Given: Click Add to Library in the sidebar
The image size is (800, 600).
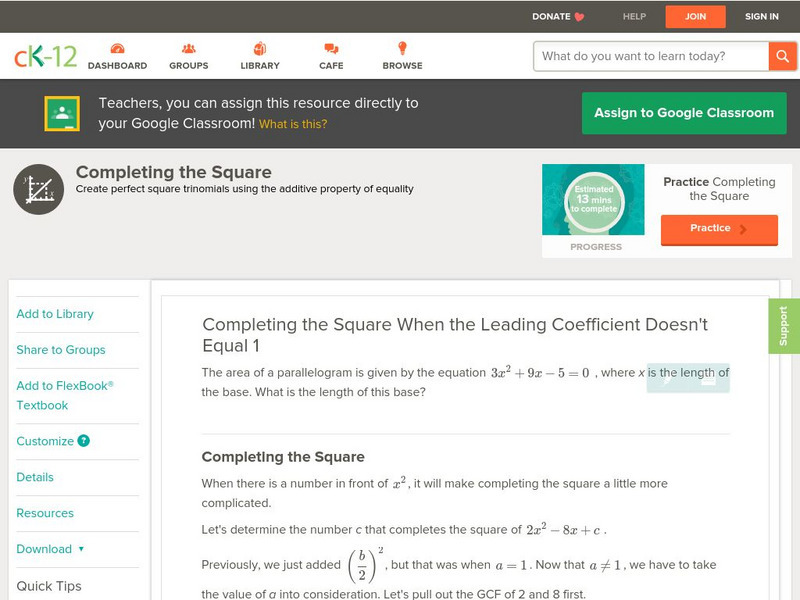Looking at the screenshot, I should pos(55,313).
